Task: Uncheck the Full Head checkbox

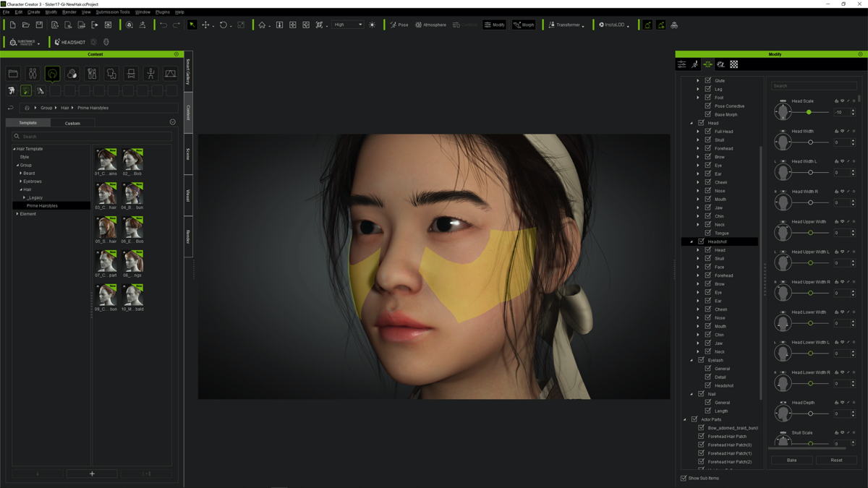Action: point(708,132)
